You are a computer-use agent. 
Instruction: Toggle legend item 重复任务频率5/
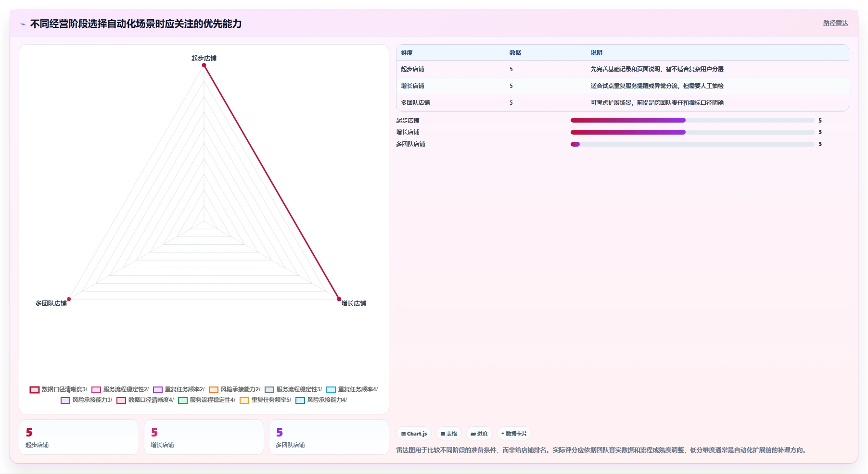click(266, 400)
